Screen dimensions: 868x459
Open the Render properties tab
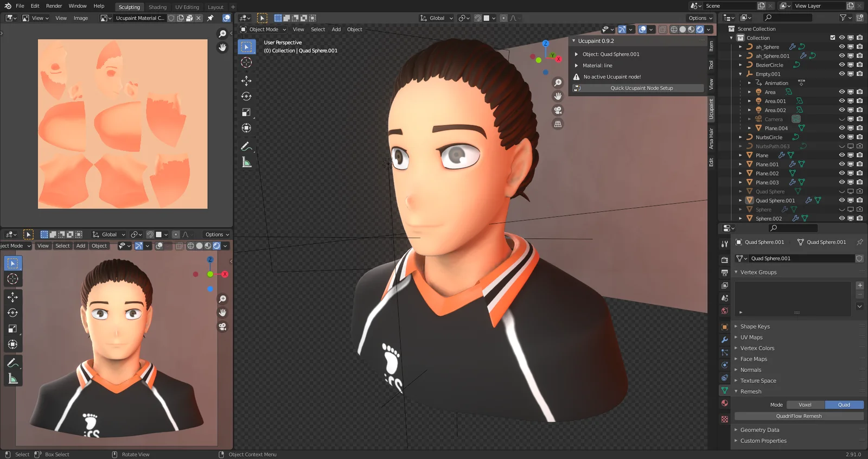coord(725,259)
